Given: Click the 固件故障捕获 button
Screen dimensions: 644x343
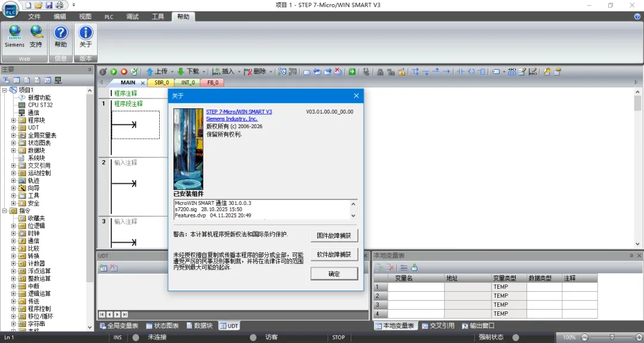Looking at the screenshot, I should (335, 235).
